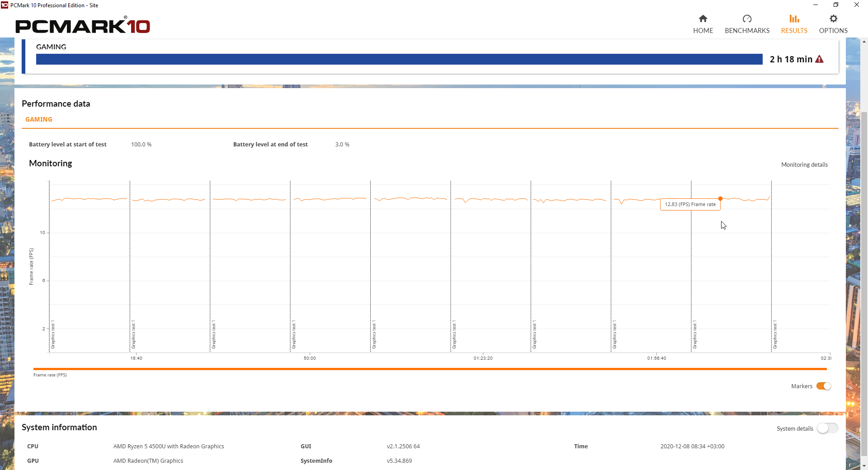The width and height of the screenshot is (868, 470).
Task: Enable the System details toggle
Action: 827,428
